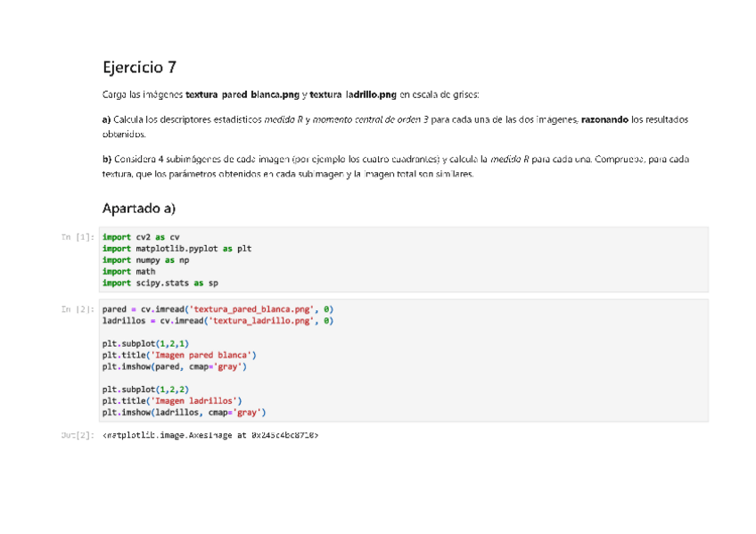Click the "Apartado a)" section heading
The width and height of the screenshot is (756, 534).
pos(138,208)
